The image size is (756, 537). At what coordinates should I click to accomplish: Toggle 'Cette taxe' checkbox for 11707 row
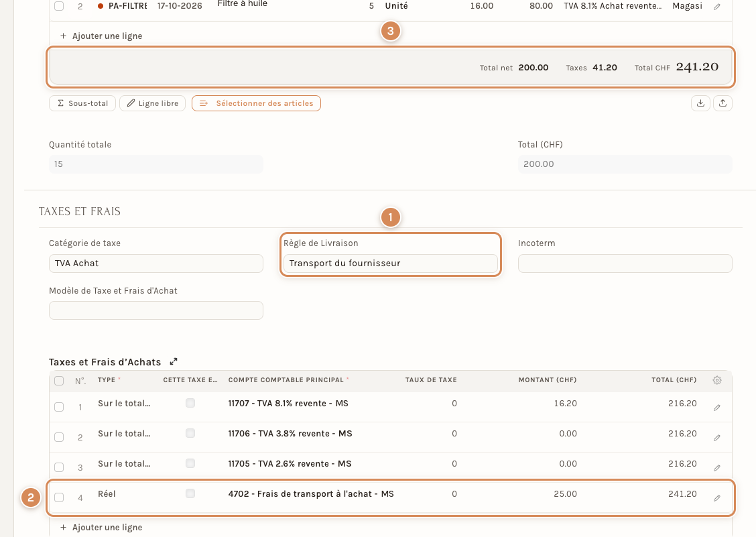[x=190, y=403]
